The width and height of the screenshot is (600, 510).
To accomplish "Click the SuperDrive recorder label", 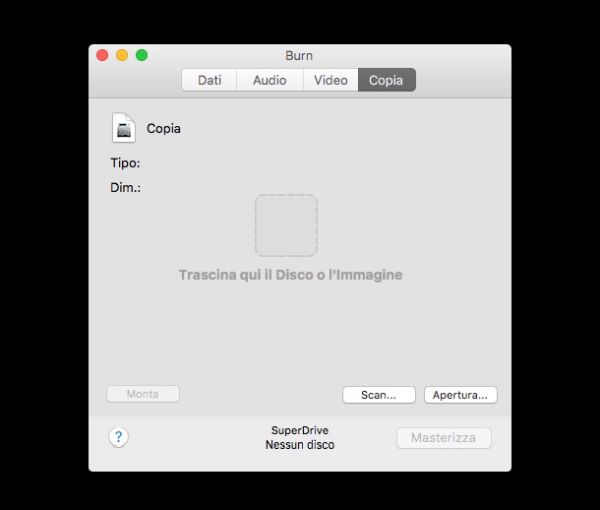I will (x=299, y=430).
